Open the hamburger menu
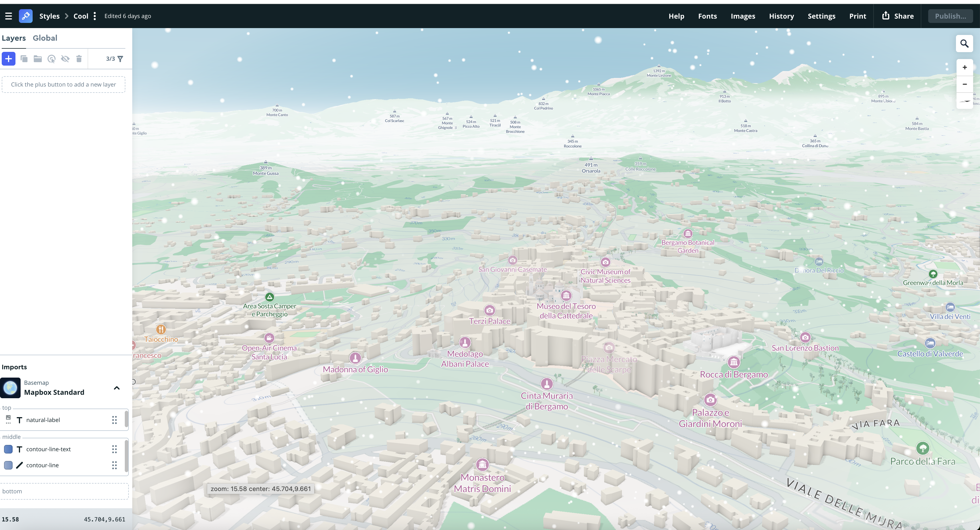 click(x=8, y=16)
